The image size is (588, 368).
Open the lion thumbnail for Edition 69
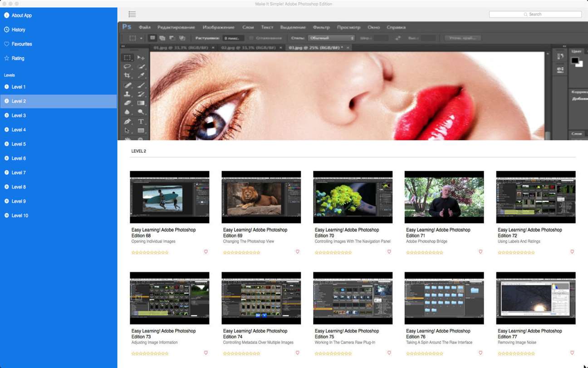tap(261, 197)
